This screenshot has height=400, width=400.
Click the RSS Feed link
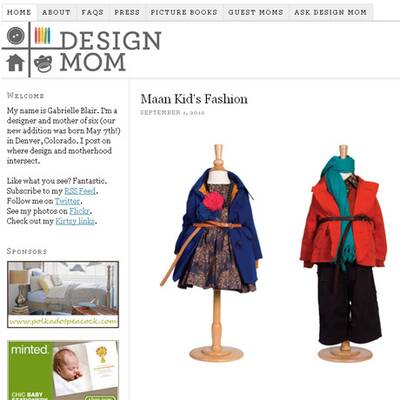80,191
